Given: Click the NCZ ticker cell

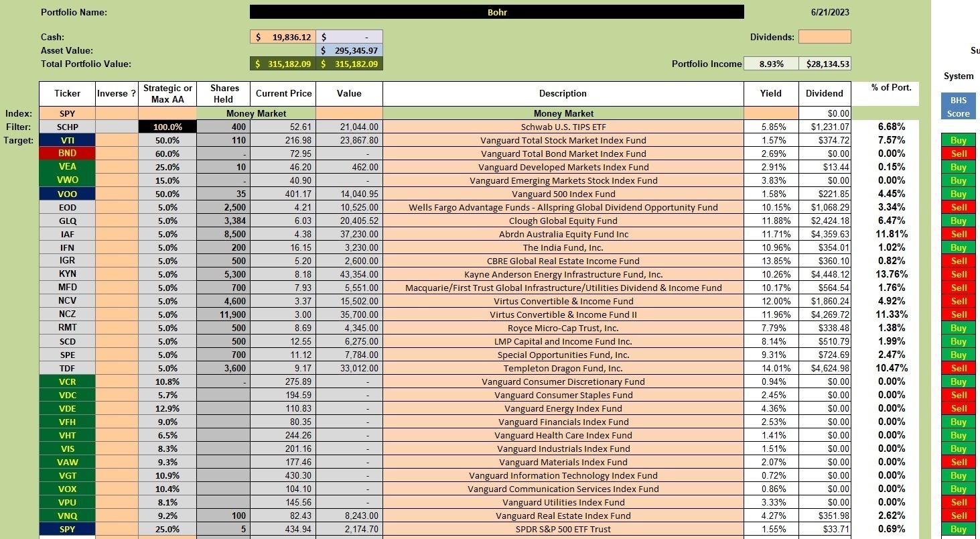Looking at the screenshot, I should pos(67,314).
